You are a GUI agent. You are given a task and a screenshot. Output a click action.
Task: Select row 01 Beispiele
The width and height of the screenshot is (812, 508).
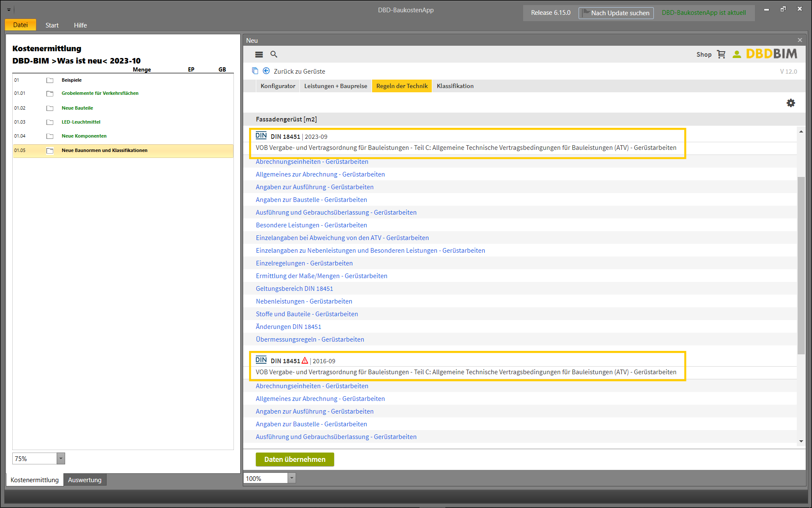pos(123,80)
